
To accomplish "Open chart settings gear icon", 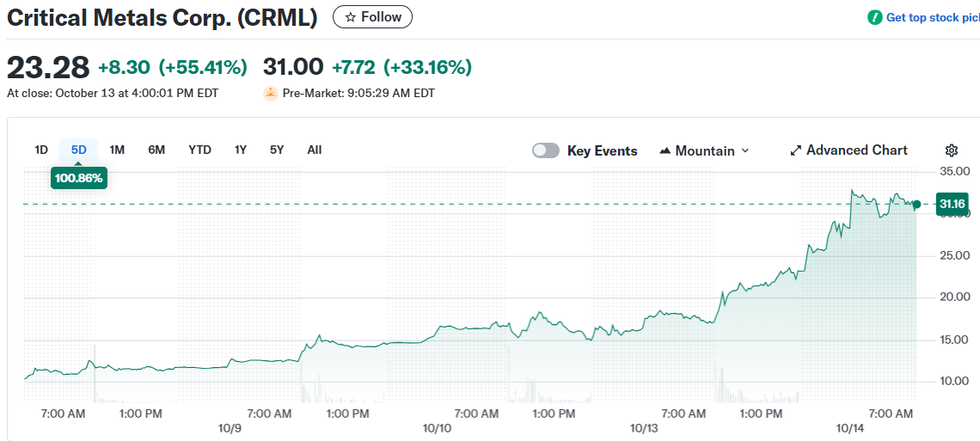I will tap(951, 150).
